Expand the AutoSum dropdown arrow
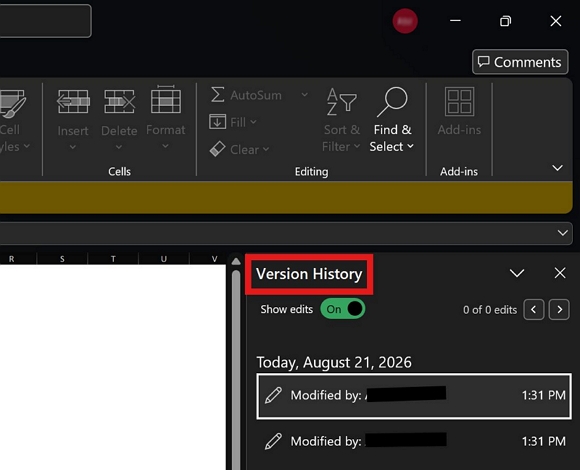The height and width of the screenshot is (470, 580). click(304, 95)
